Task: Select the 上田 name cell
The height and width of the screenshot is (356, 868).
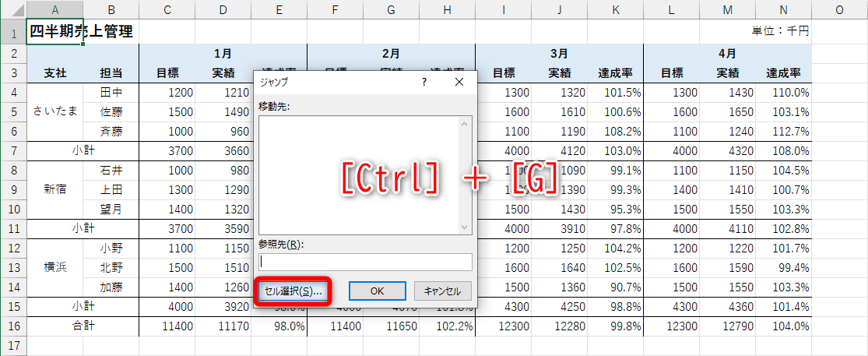Action: (x=111, y=189)
